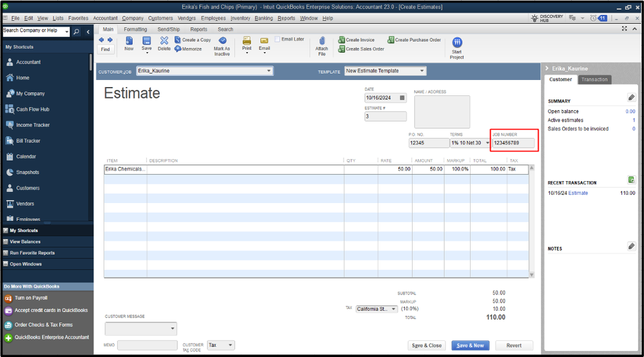The width and height of the screenshot is (644, 357).
Task: Click the Find button
Action: tap(106, 49)
